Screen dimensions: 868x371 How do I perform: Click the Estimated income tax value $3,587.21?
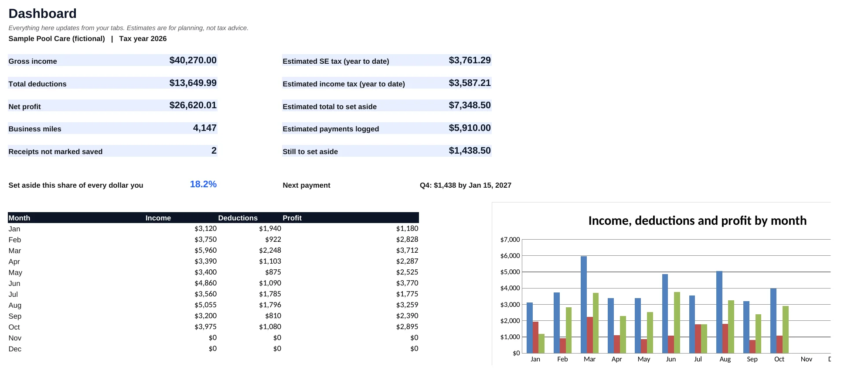click(x=470, y=83)
